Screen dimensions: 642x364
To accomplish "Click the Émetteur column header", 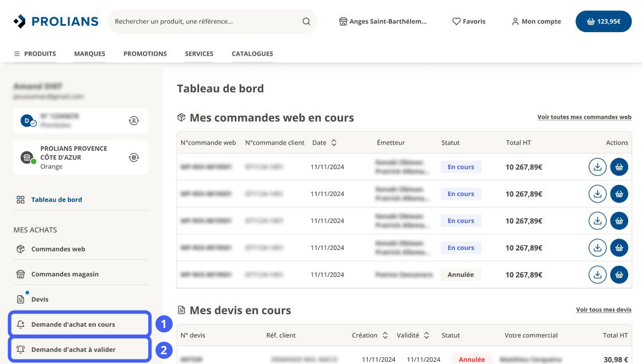I will 391,143.
